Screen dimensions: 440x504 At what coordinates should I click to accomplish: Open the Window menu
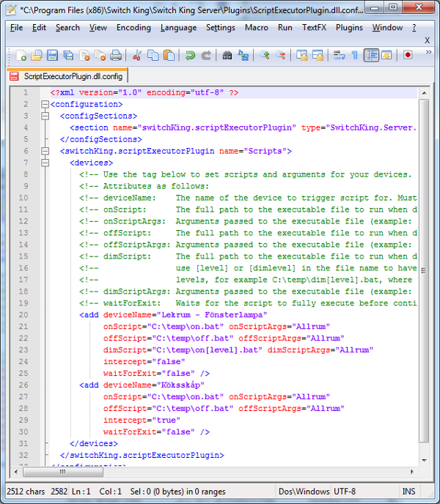click(387, 28)
